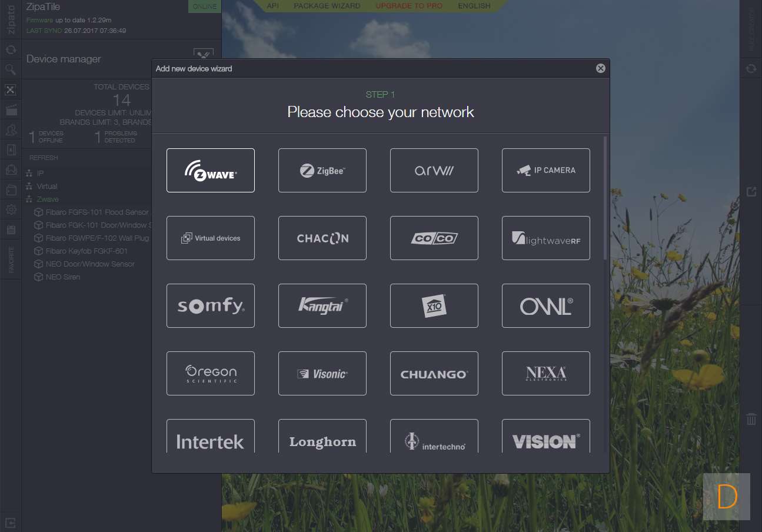This screenshot has width=762, height=532.
Task: Select the Chacon brand tile
Action: pyautogui.click(x=322, y=238)
